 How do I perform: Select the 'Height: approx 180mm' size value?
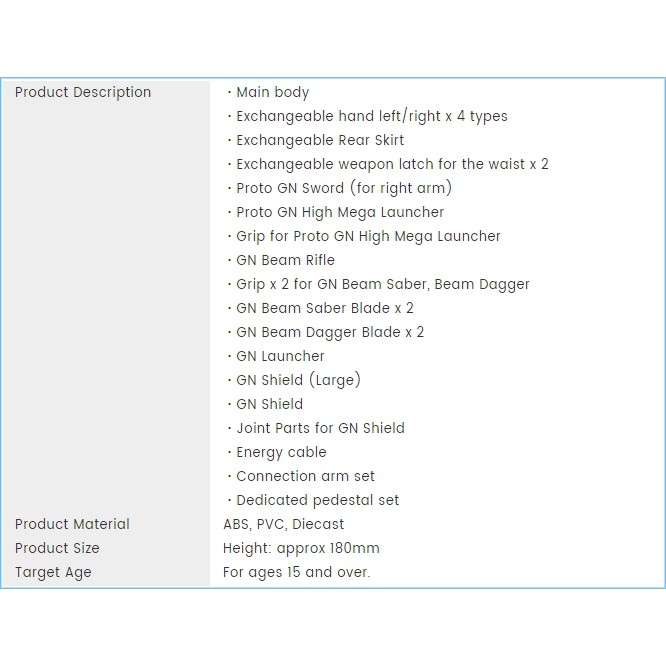coord(301,548)
